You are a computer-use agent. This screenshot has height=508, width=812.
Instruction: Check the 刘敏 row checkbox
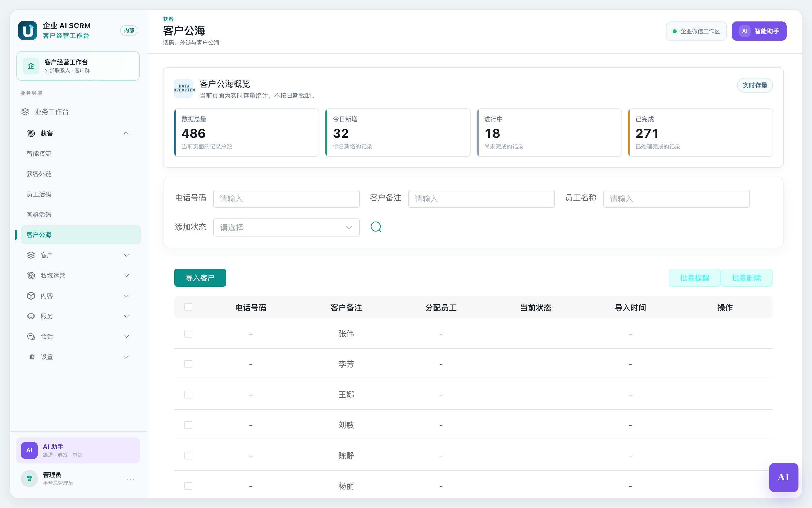point(188,425)
